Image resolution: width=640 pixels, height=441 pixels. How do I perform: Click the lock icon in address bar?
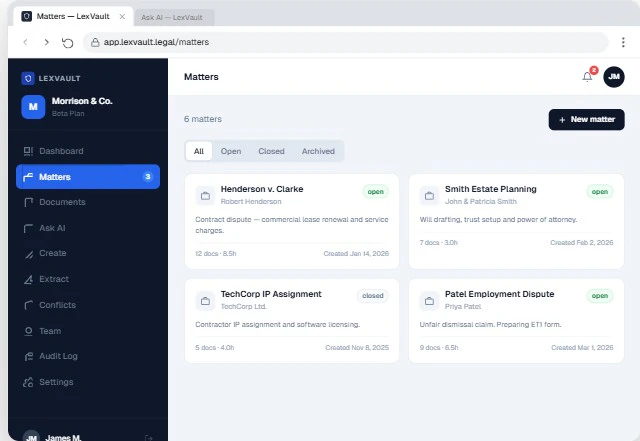coord(95,42)
